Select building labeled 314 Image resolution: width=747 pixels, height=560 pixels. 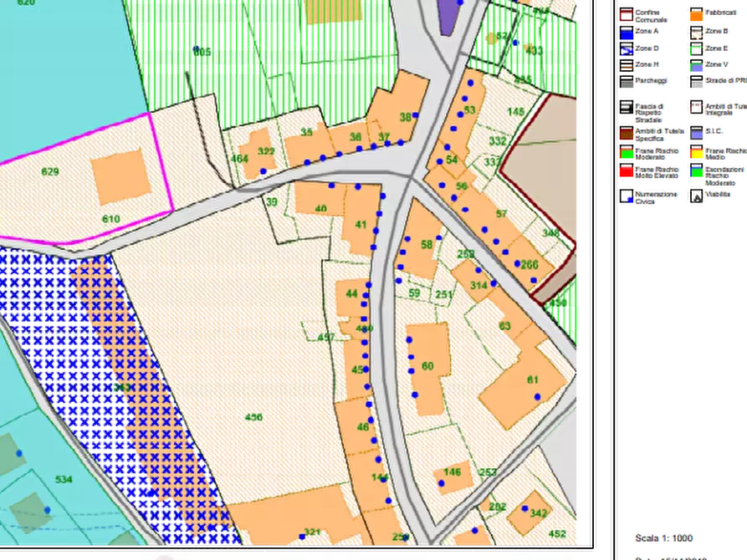478,285
